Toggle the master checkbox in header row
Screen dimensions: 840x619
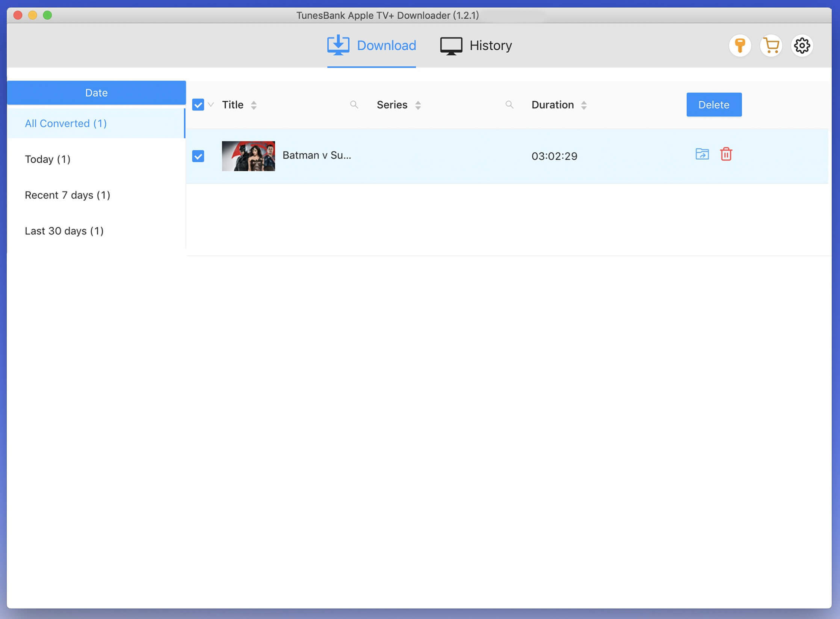click(198, 104)
